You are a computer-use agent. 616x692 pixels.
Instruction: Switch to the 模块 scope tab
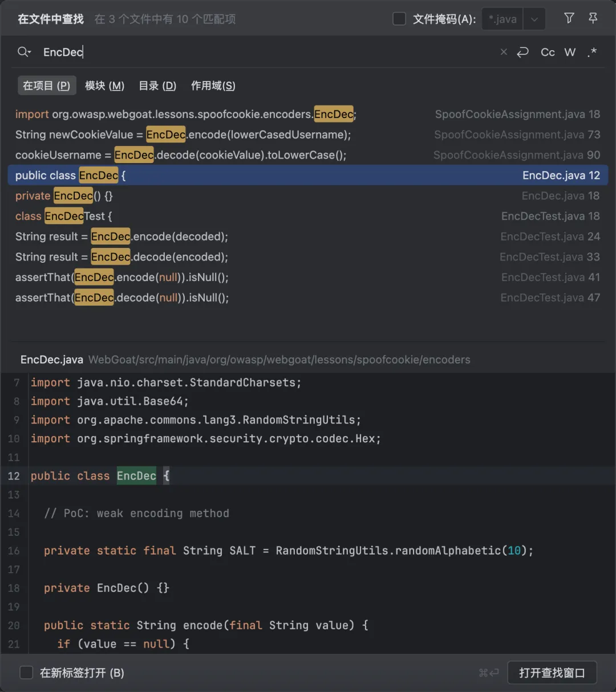(x=104, y=86)
